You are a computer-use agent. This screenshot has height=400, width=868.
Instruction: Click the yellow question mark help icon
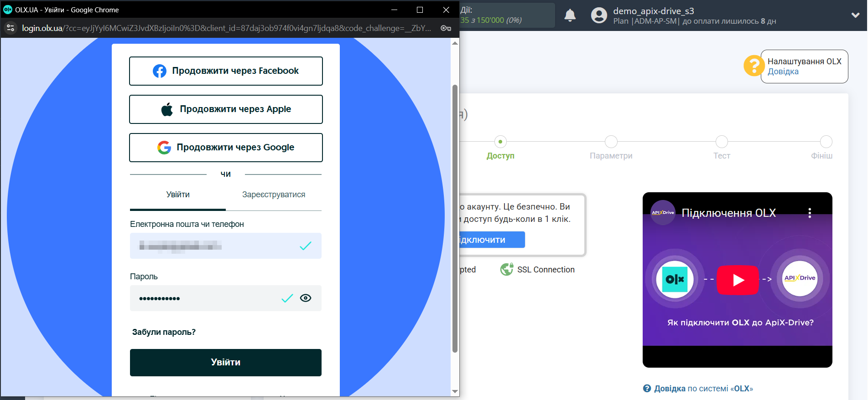point(754,66)
